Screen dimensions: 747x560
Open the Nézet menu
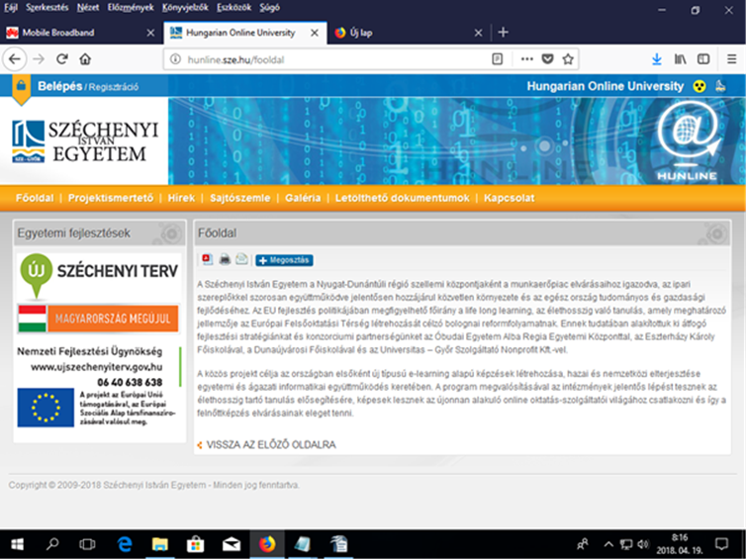point(88,8)
